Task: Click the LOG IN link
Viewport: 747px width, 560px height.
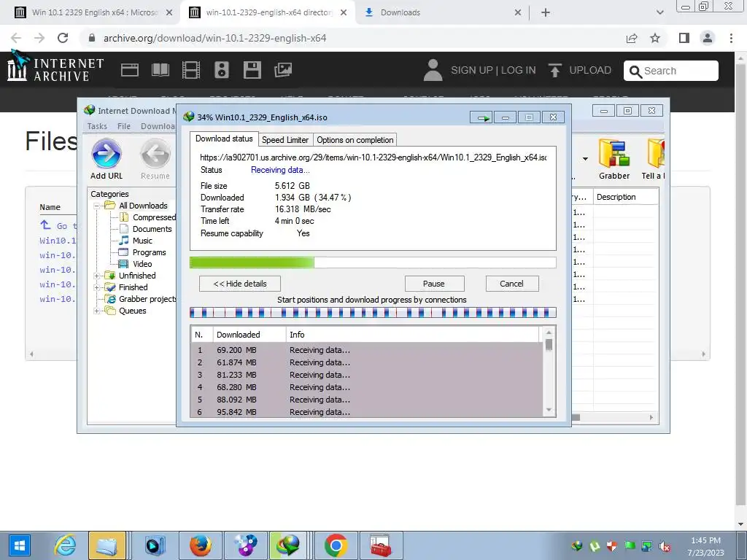Action: coord(518,70)
